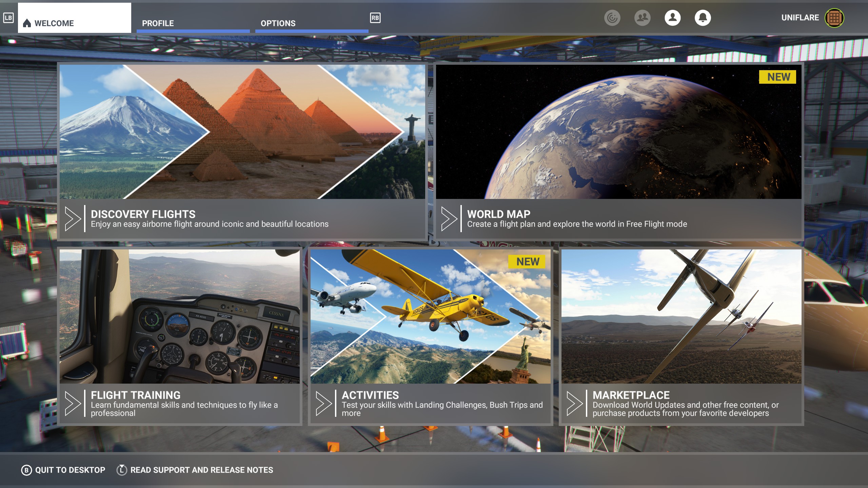
Task: Click the player profile silhouette icon
Action: pos(672,18)
